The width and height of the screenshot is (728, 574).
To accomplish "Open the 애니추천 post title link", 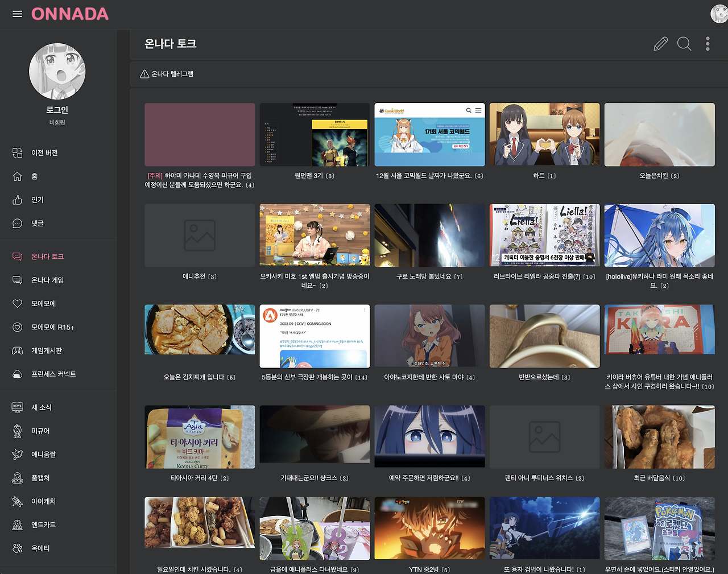I will point(200,276).
